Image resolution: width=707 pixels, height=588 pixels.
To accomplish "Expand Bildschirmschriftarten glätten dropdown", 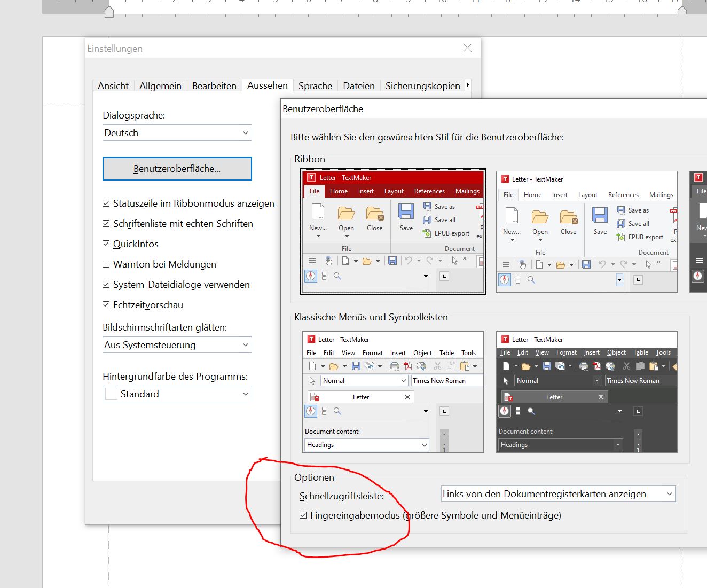I will 177,345.
